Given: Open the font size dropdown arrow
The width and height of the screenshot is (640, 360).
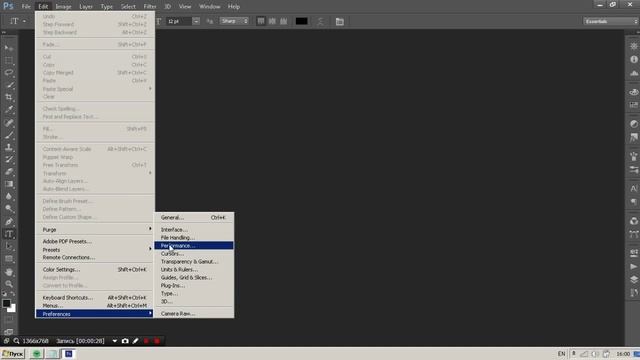Looking at the screenshot, I should coord(196,21).
